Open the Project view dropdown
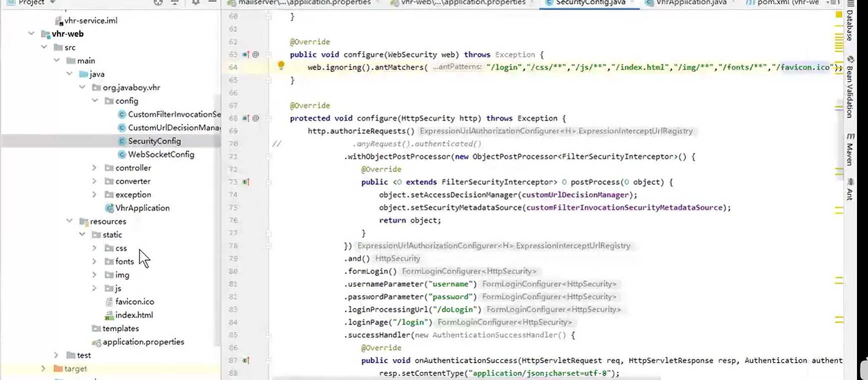The image size is (868, 380). pos(53,3)
